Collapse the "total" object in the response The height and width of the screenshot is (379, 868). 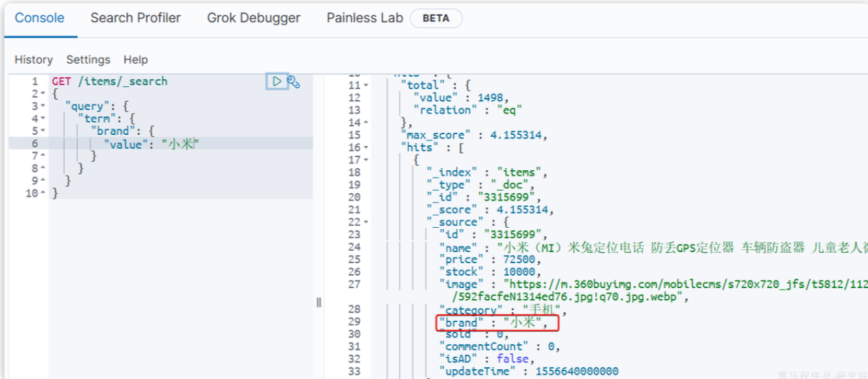point(366,85)
